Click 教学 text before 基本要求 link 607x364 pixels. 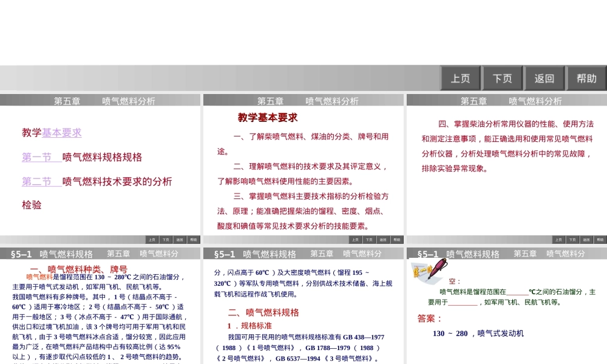click(32, 133)
